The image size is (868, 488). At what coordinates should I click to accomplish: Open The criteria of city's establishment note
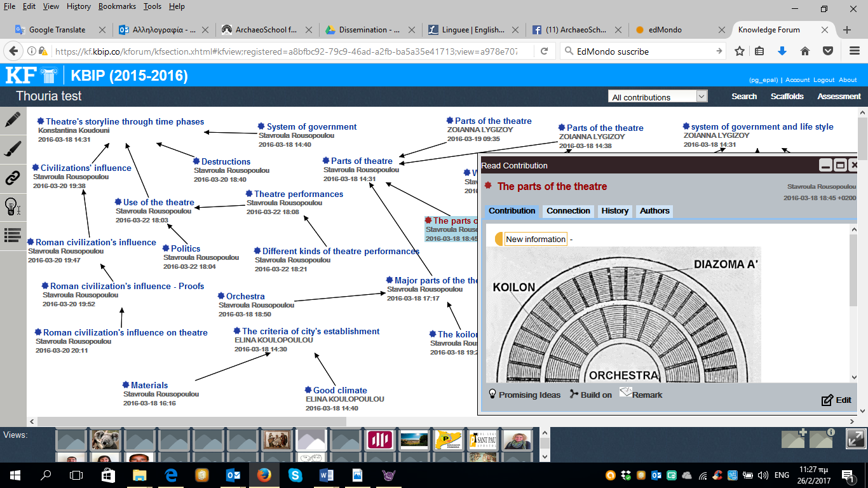tap(311, 331)
